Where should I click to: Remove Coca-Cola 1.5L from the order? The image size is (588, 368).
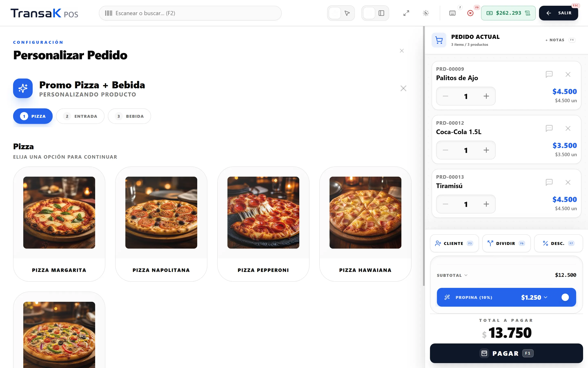[568, 128]
